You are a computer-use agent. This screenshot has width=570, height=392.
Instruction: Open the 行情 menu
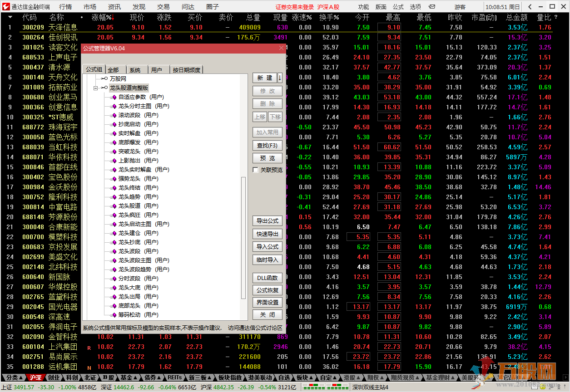65,7
